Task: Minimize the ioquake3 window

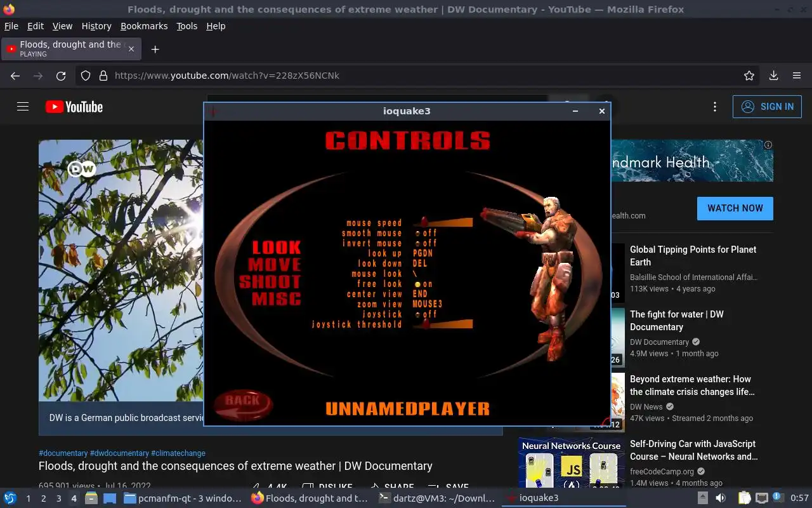Action: 575,111
